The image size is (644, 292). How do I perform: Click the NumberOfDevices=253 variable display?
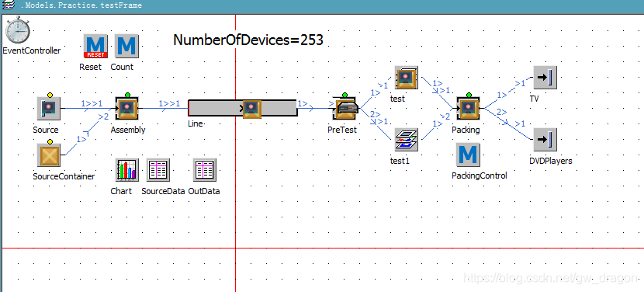pyautogui.click(x=248, y=40)
